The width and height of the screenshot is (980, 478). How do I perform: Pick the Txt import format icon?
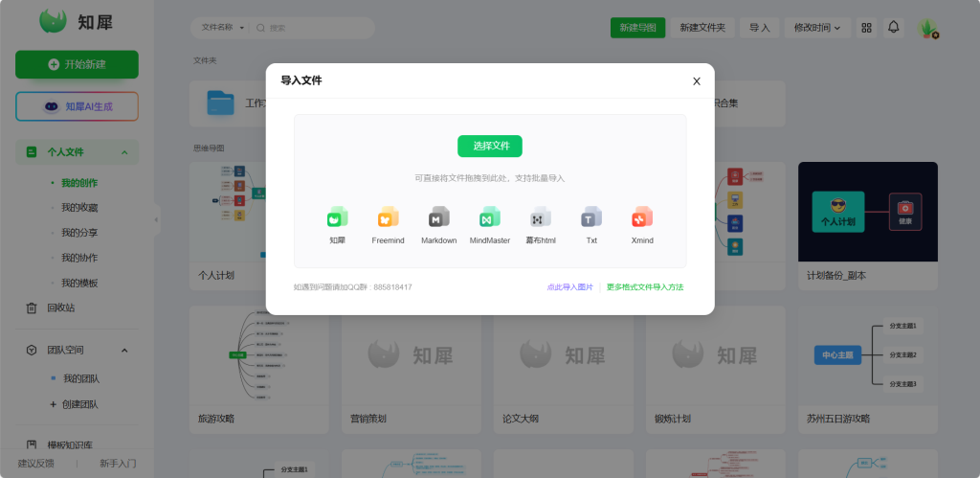pyautogui.click(x=591, y=217)
